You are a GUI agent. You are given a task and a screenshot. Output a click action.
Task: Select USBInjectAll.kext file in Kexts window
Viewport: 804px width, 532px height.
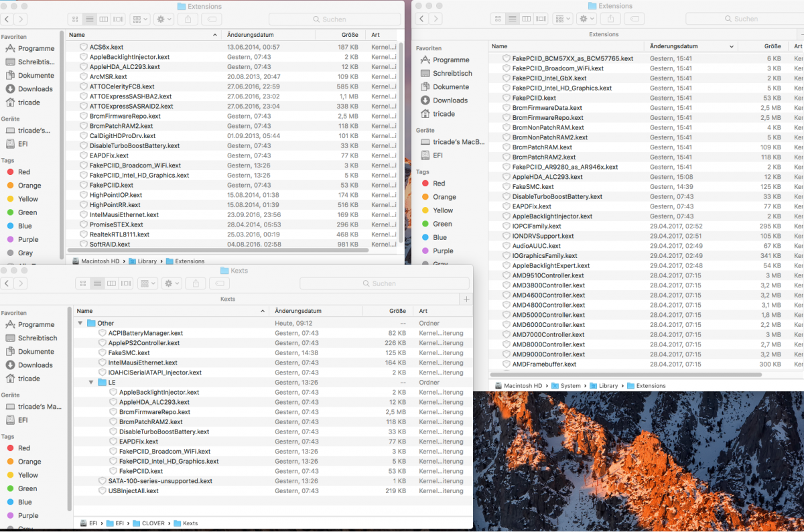(133, 490)
